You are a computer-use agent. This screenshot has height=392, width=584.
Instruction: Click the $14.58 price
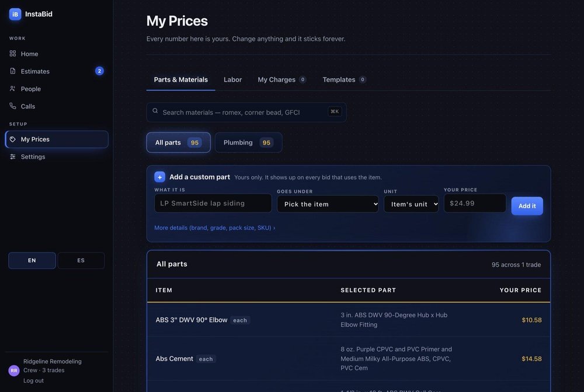(531, 359)
